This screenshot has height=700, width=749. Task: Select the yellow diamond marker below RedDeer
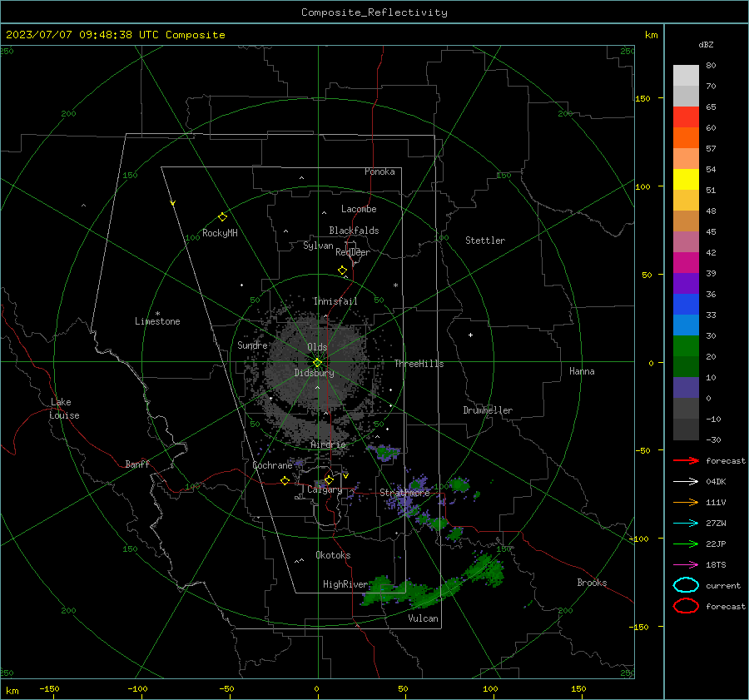click(342, 271)
